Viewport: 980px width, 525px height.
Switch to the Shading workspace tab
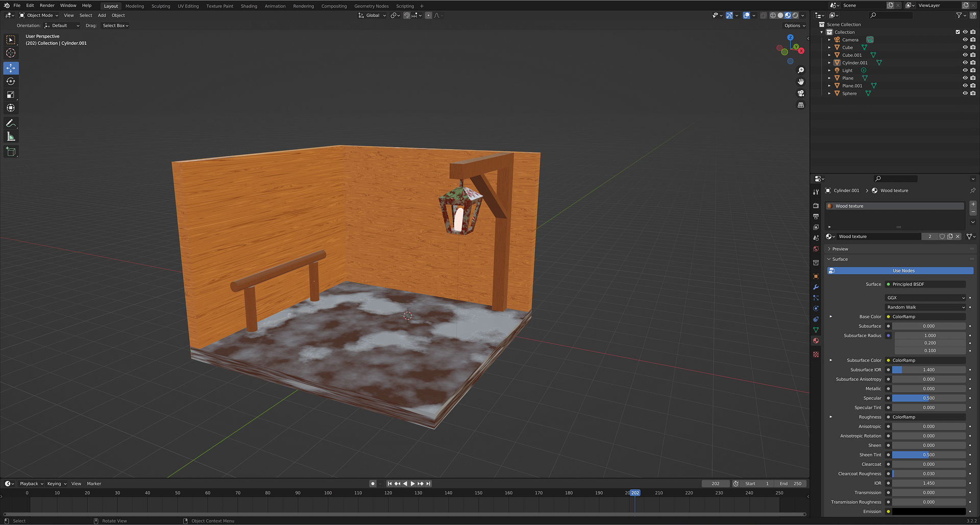click(249, 6)
